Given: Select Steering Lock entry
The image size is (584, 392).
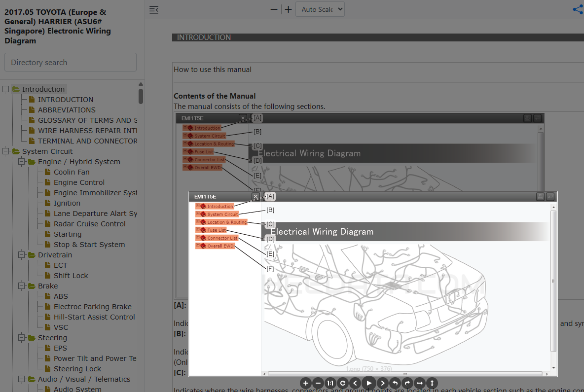Looking at the screenshot, I should (x=77, y=369).
